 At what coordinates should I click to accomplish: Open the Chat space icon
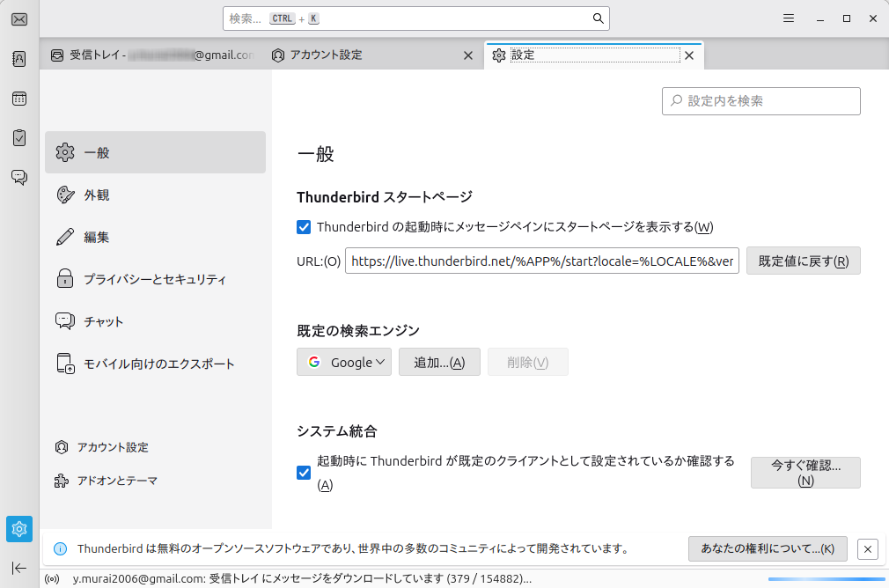[x=18, y=177]
